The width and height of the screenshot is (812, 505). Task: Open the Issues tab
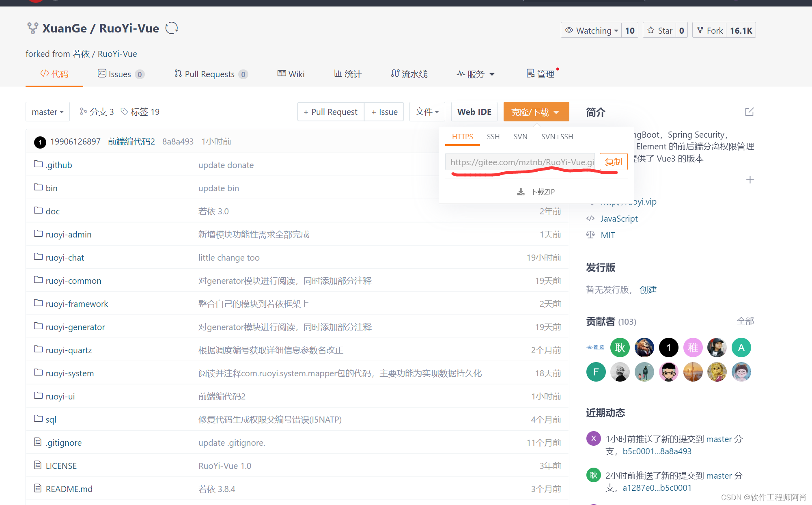coord(120,74)
